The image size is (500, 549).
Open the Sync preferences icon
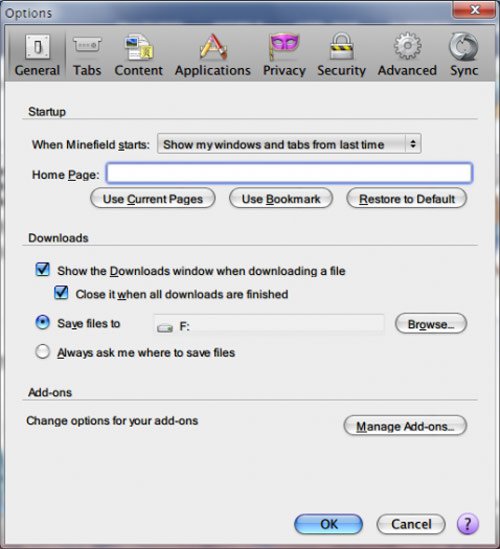tap(464, 47)
